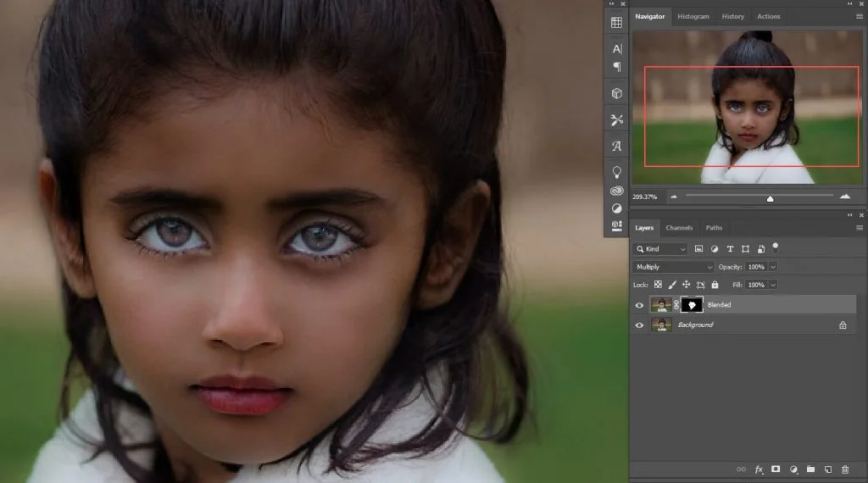The image size is (868, 483).
Task: Open the Adjustments half-circle panel icon
Action: tap(617, 208)
